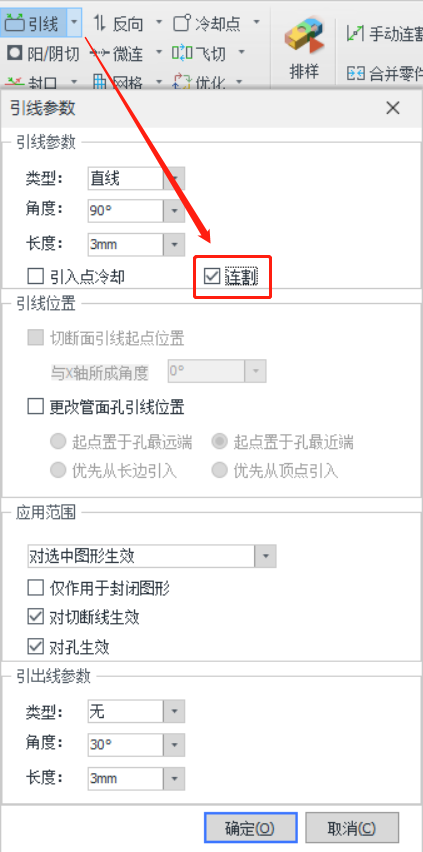Click the 微连 micro-joint icon

[99, 53]
